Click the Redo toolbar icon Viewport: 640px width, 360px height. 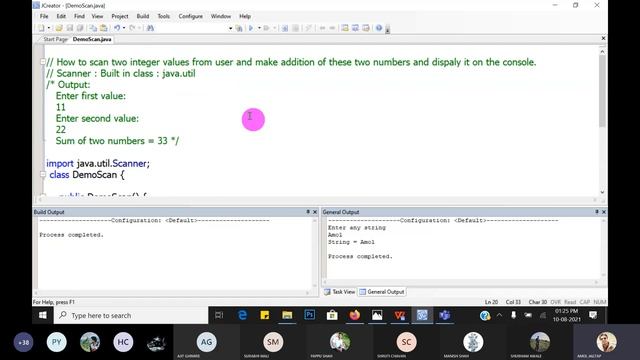[132, 28]
